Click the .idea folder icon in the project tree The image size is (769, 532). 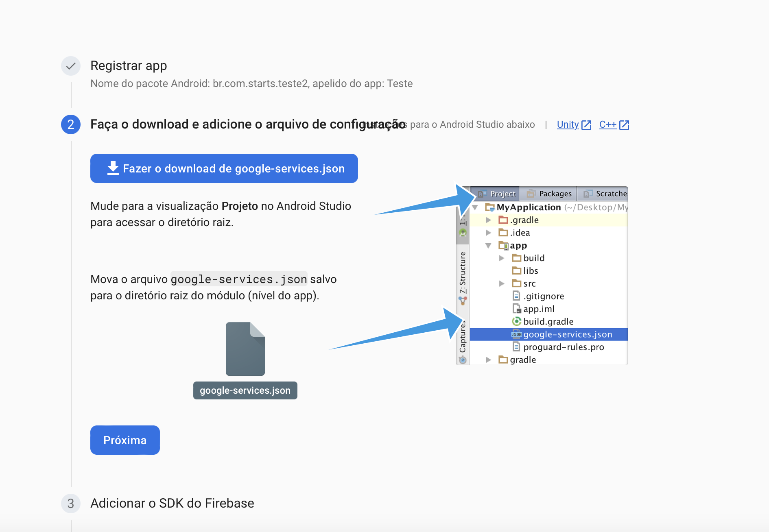click(x=503, y=233)
